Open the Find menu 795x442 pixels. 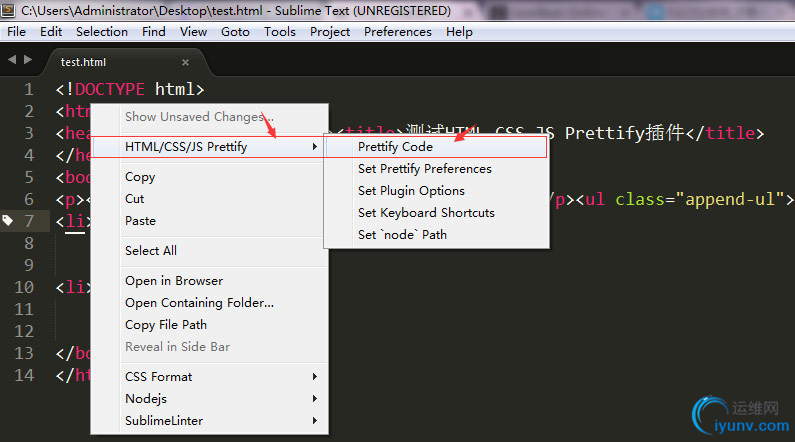154,32
